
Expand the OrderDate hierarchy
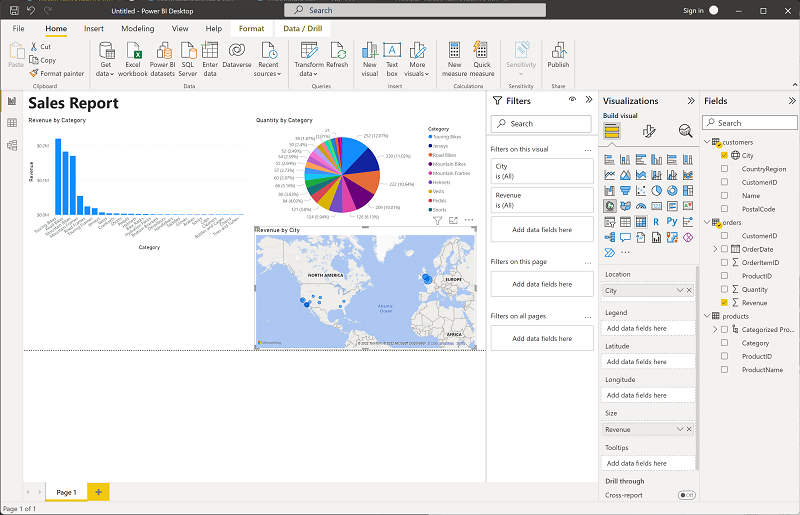[x=715, y=249]
